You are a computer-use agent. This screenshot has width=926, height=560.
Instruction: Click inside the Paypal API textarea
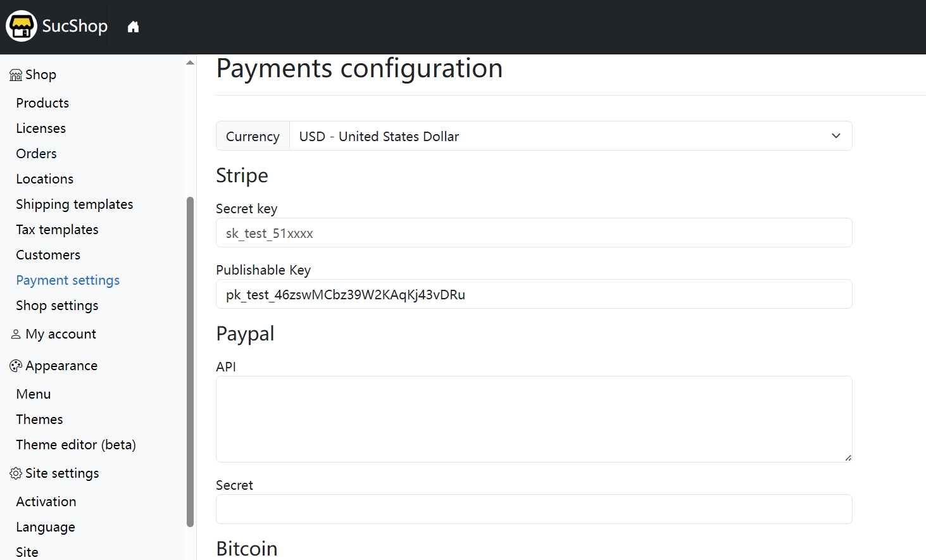point(534,419)
